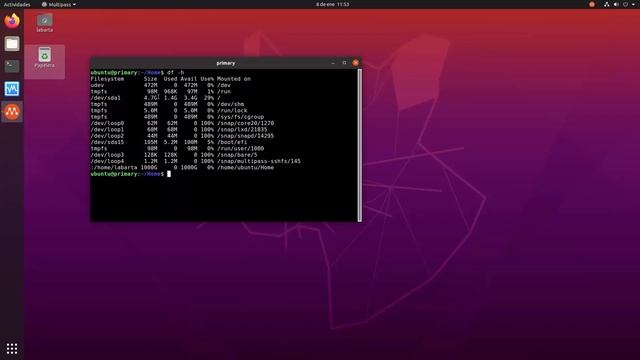Click '/dev/loop1' in the output

pos(107,130)
